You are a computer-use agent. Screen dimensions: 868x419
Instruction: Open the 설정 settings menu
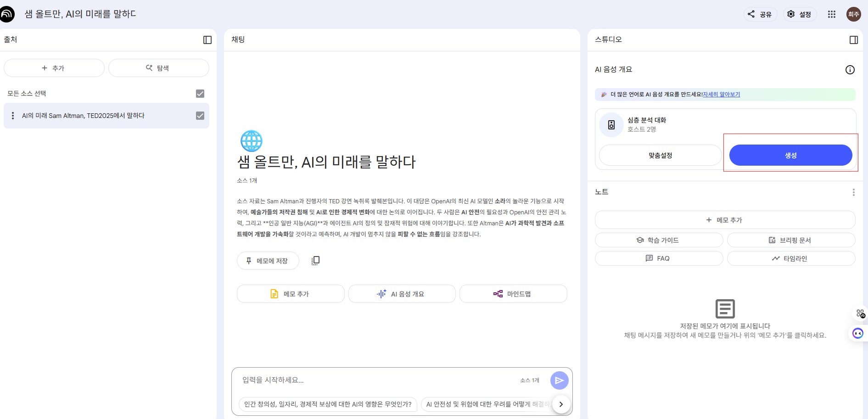pos(800,14)
